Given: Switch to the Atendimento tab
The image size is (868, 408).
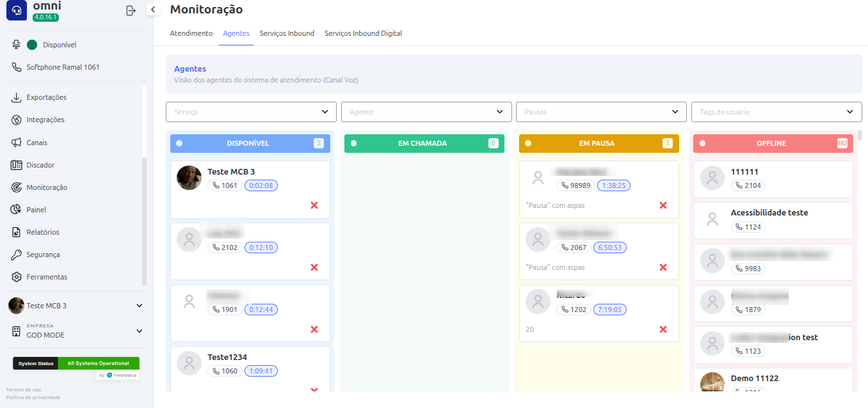Looking at the screenshot, I should tap(191, 33).
